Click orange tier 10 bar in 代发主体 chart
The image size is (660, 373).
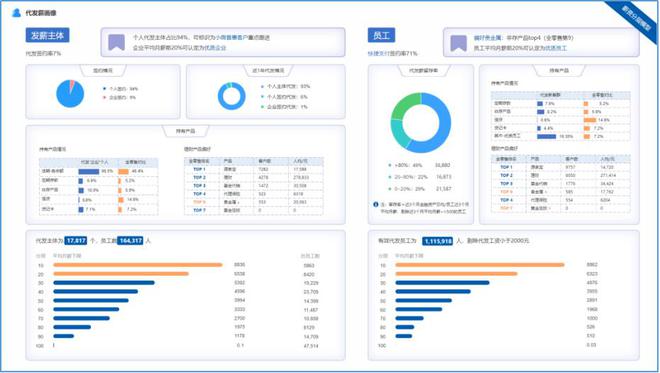pos(138,265)
